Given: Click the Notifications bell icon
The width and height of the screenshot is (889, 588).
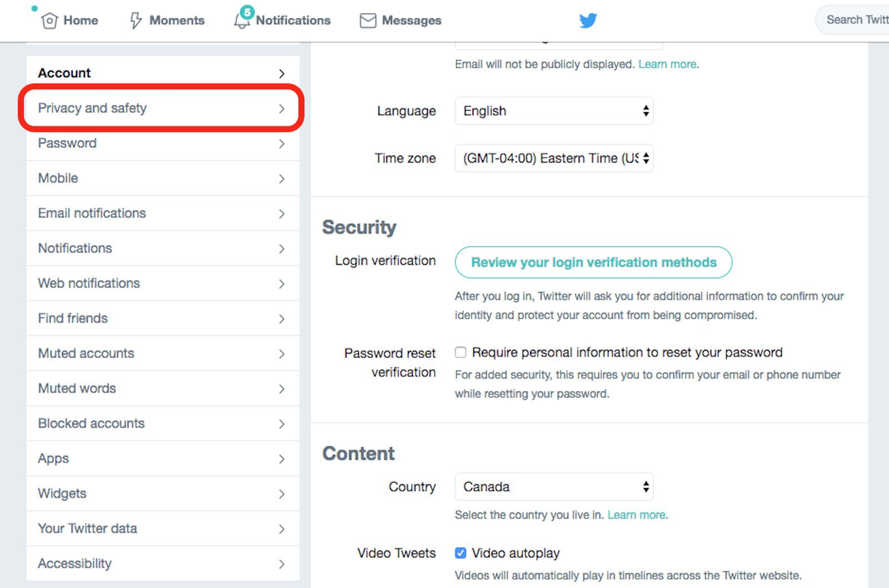Looking at the screenshot, I should pyautogui.click(x=242, y=21).
